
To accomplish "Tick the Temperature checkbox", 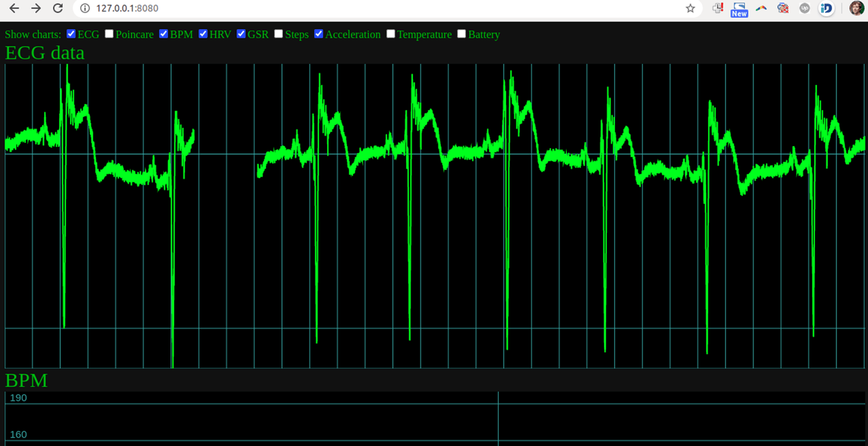I will [391, 34].
